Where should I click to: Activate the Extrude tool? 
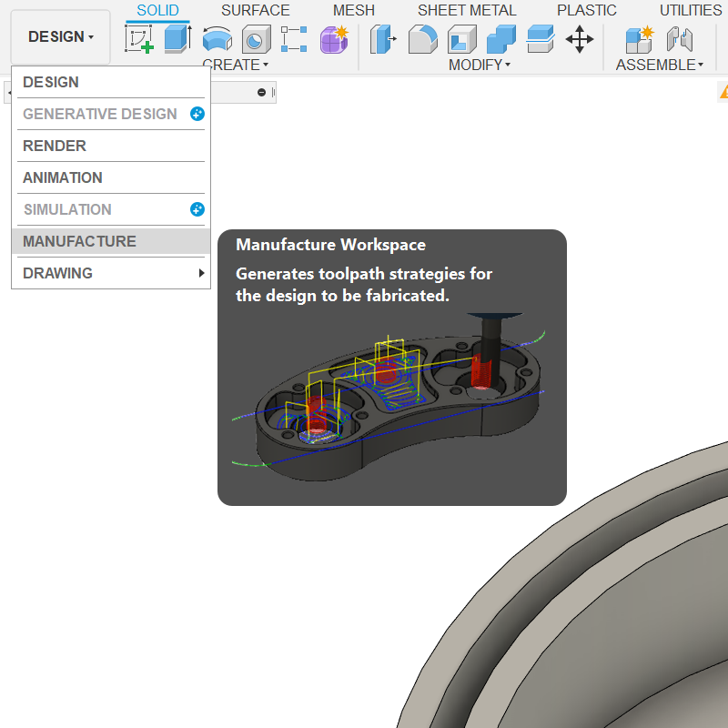(x=174, y=37)
